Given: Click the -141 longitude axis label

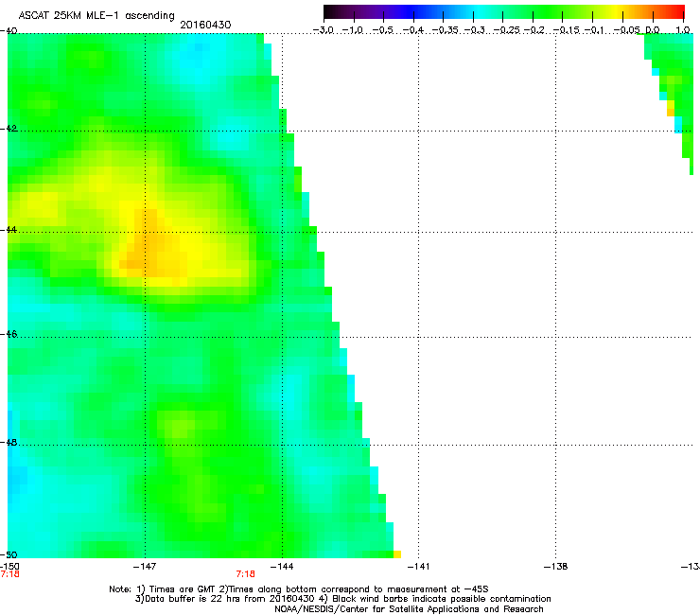Looking at the screenshot, I should 418,567.
